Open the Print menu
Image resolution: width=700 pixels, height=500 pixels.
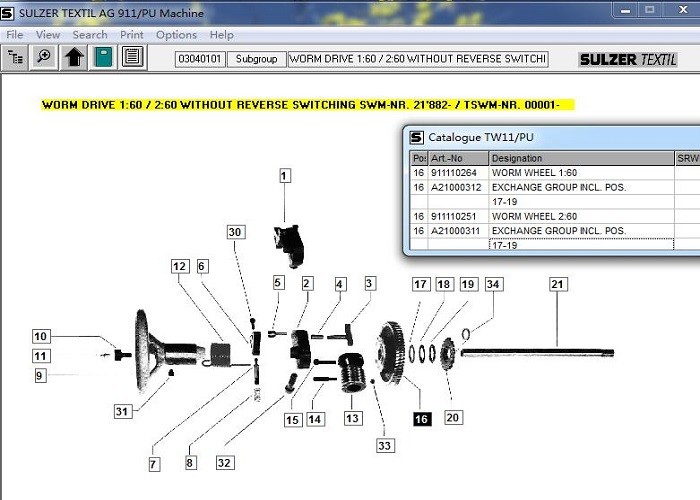coord(132,35)
